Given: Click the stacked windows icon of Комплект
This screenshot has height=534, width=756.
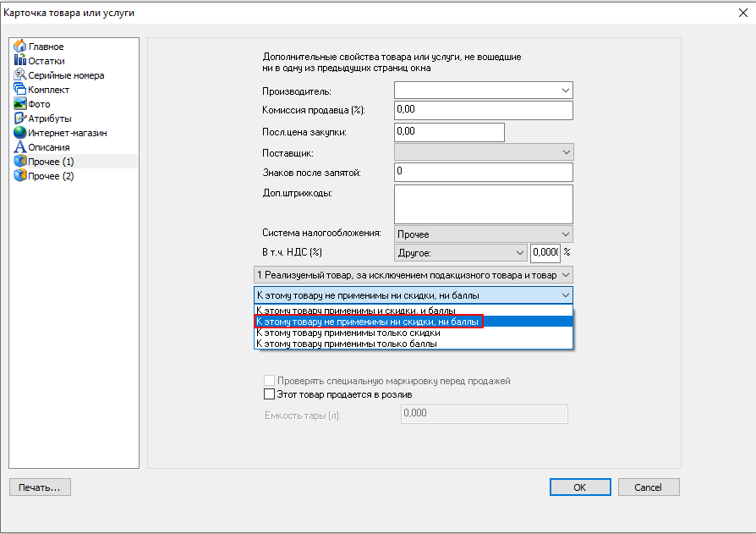Looking at the screenshot, I should point(19,89).
